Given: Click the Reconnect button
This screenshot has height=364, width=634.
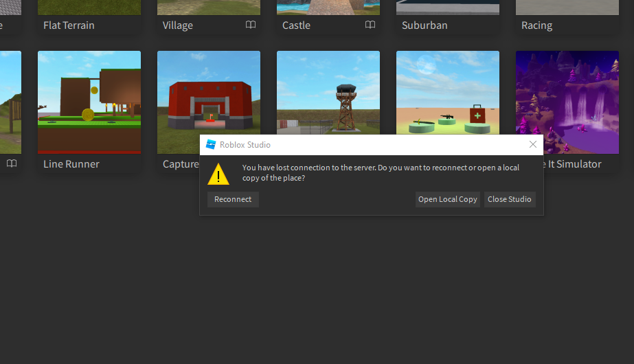Looking at the screenshot, I should [x=233, y=199].
